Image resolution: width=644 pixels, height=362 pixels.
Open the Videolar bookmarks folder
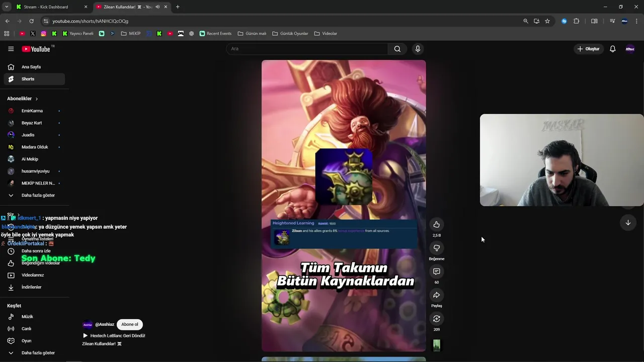coord(326,34)
